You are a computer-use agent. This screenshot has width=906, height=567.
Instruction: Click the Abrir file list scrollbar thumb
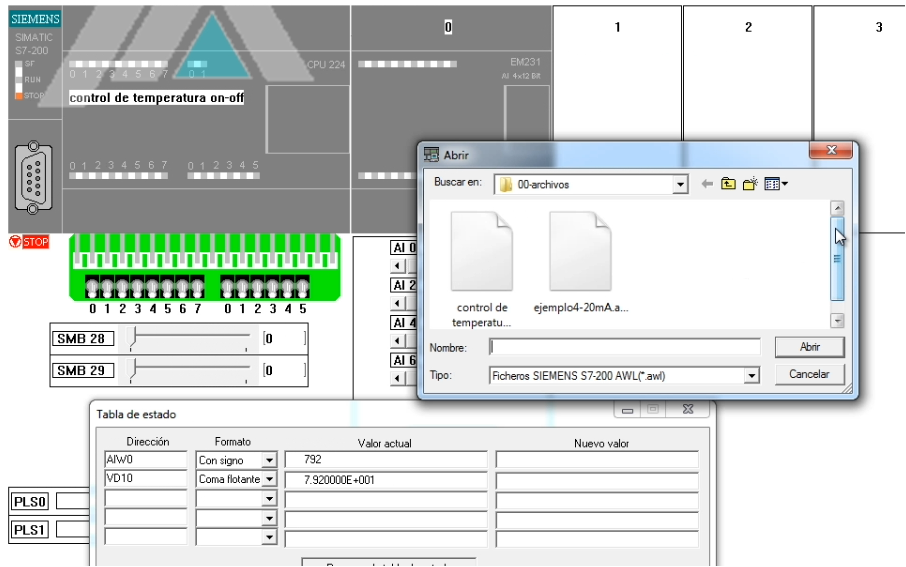(x=837, y=259)
